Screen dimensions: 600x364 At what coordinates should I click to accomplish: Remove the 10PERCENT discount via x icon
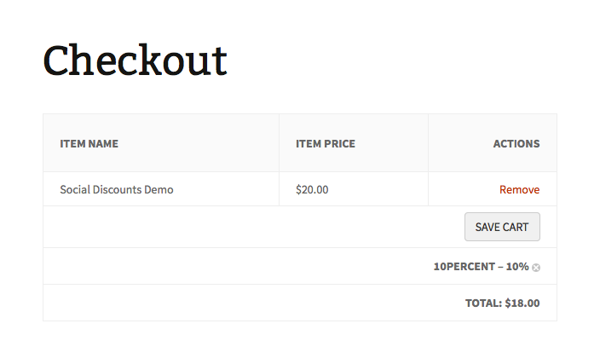(x=536, y=268)
